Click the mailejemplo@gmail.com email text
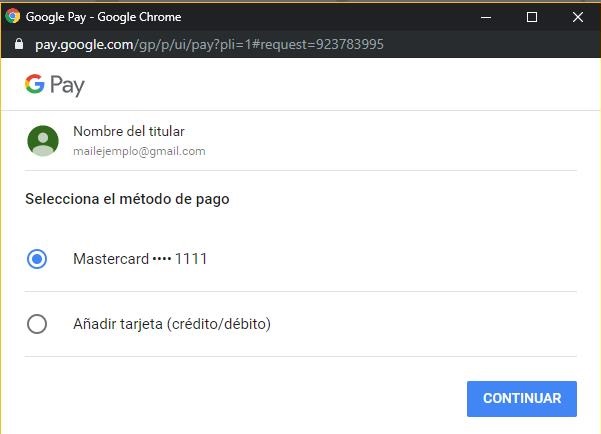The width and height of the screenshot is (601, 434). [139, 152]
